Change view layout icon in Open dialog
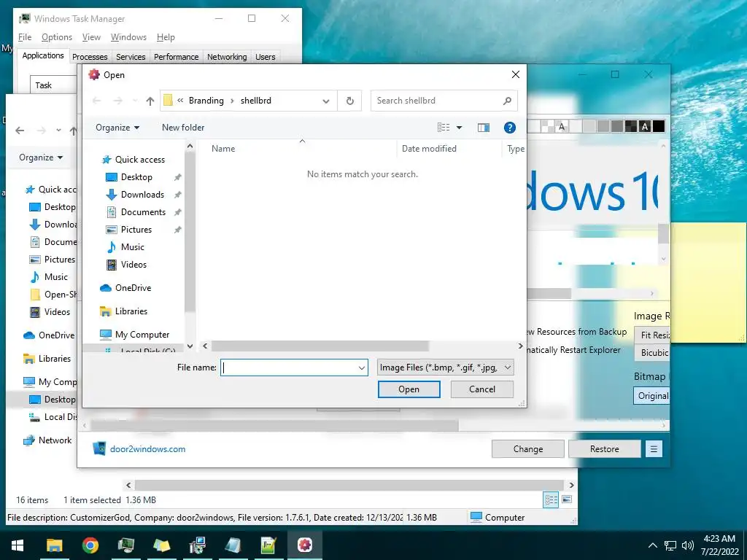Viewport: 747px width, 560px height. tap(444, 128)
